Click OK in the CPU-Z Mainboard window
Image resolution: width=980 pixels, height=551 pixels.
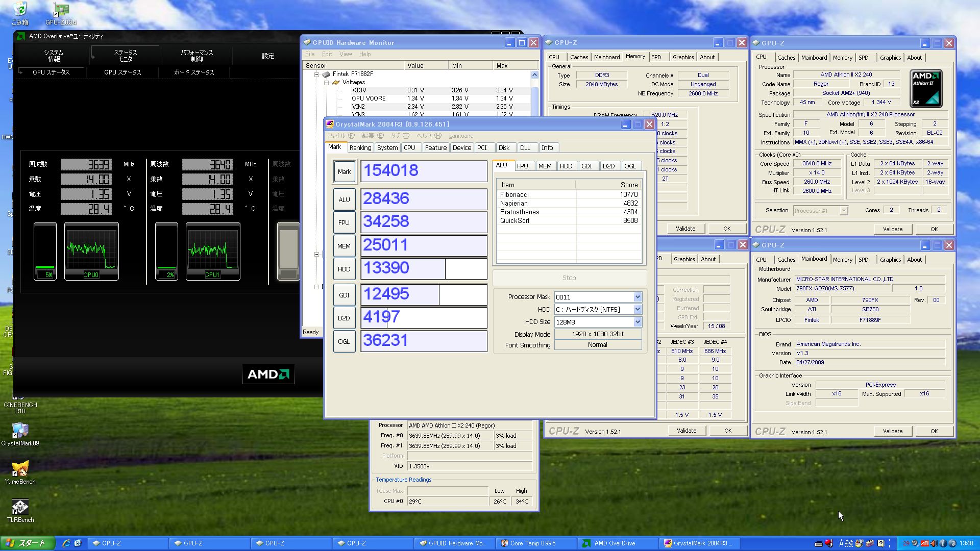coord(934,431)
